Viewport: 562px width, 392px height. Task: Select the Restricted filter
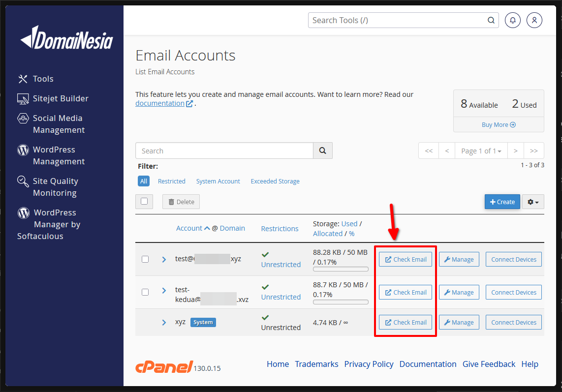[x=171, y=181]
